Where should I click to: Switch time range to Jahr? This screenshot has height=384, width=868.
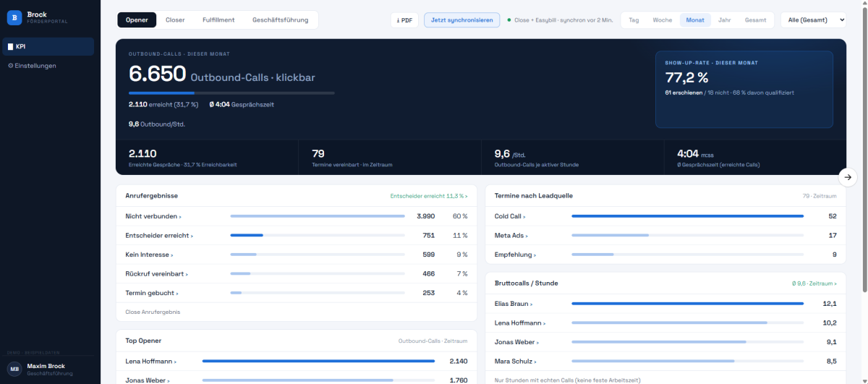[x=724, y=20]
